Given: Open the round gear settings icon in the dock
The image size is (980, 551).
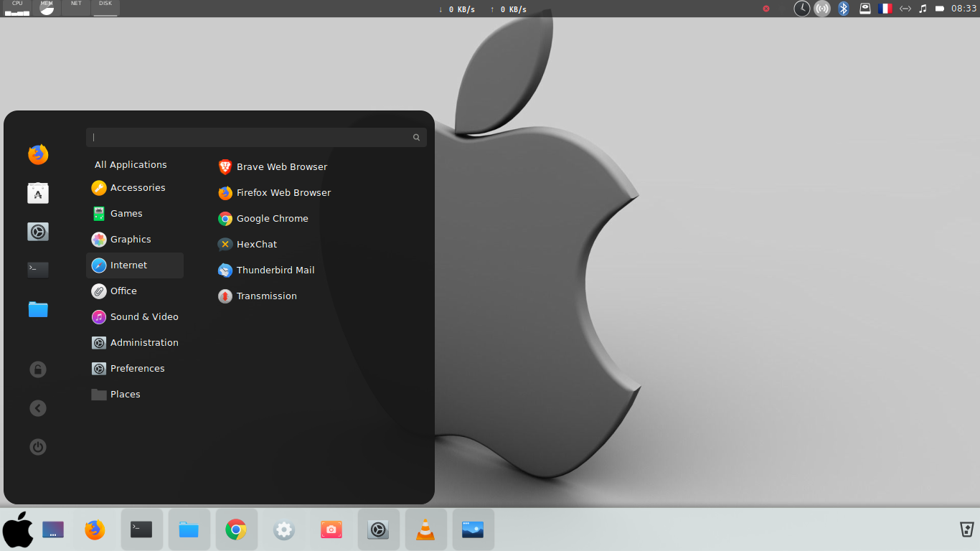Looking at the screenshot, I should tap(284, 530).
